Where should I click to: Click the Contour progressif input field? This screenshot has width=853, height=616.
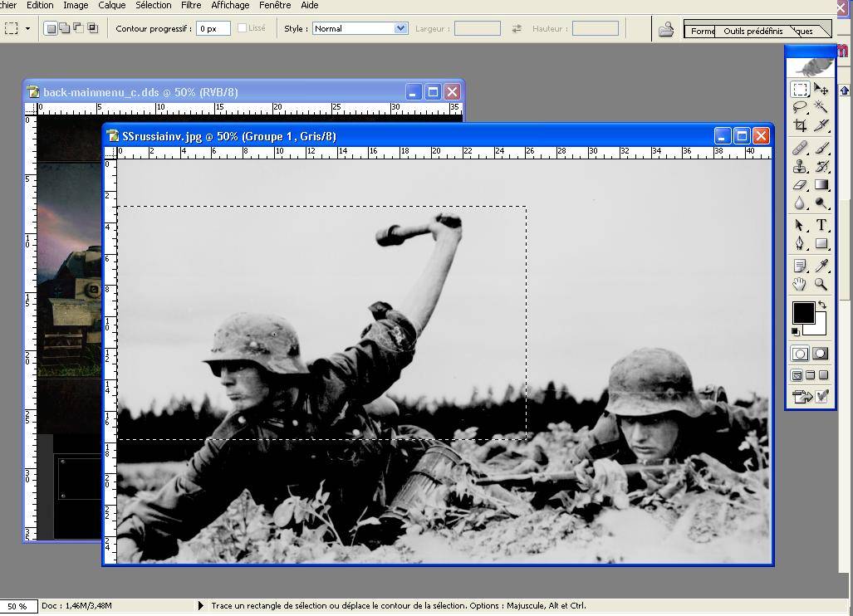(x=213, y=28)
